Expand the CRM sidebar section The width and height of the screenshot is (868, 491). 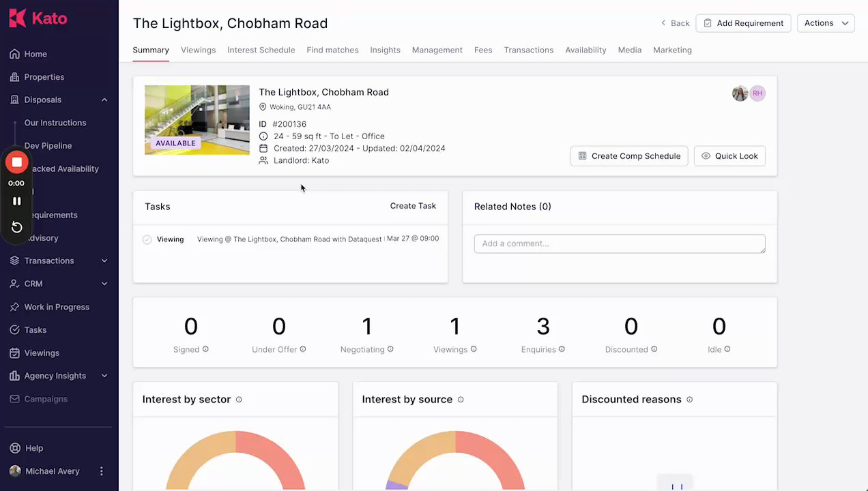pyautogui.click(x=104, y=284)
